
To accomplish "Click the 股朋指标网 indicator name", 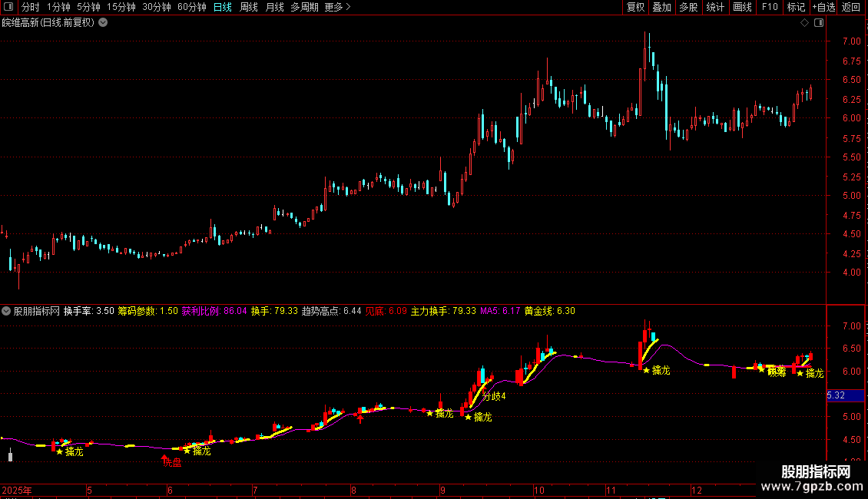I will 37,311.
